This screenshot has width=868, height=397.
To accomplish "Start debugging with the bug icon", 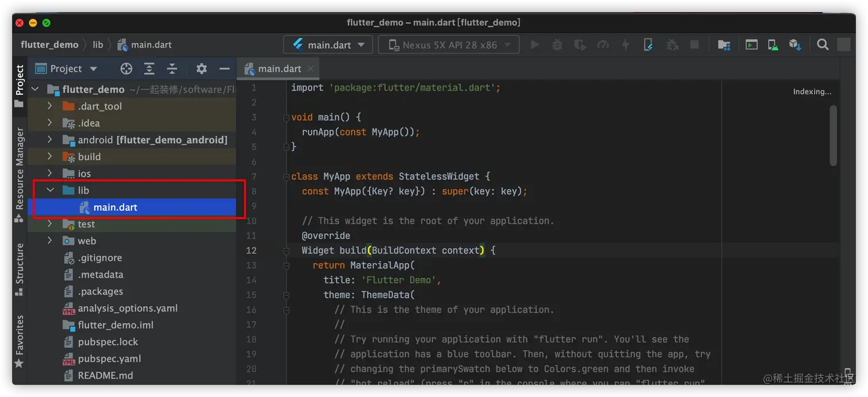I will pos(557,45).
